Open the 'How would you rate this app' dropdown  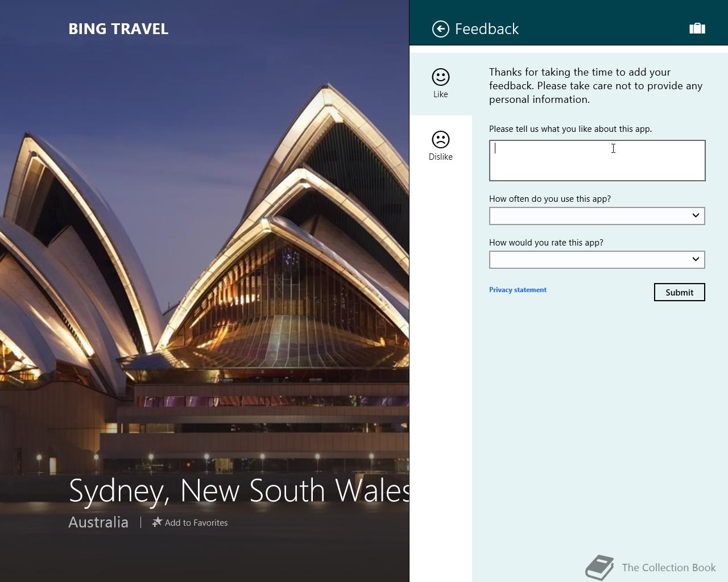click(597, 260)
